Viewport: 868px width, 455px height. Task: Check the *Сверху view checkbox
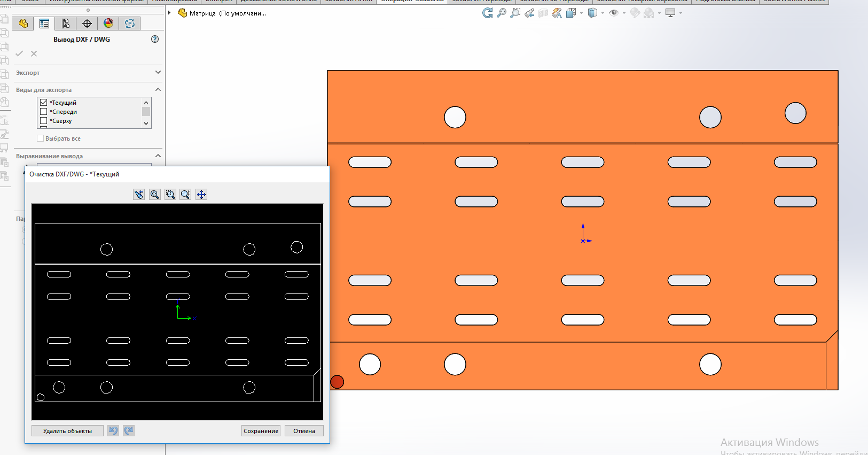point(44,121)
